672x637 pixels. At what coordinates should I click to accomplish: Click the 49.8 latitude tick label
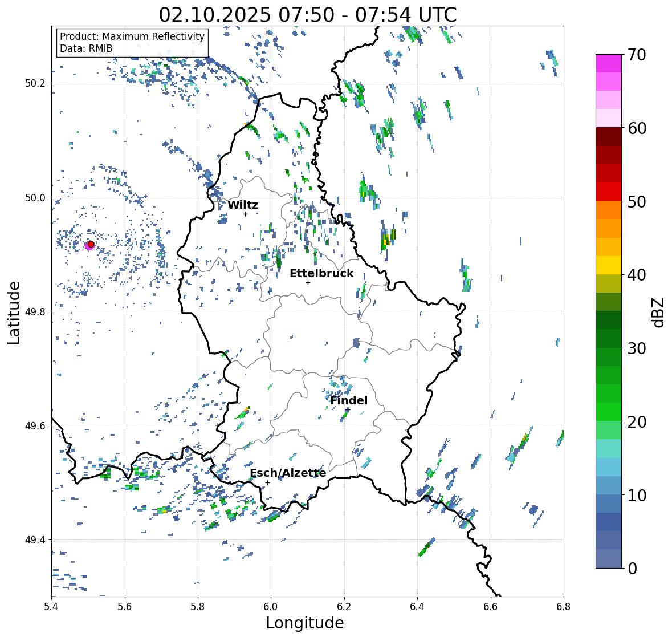coord(36,311)
